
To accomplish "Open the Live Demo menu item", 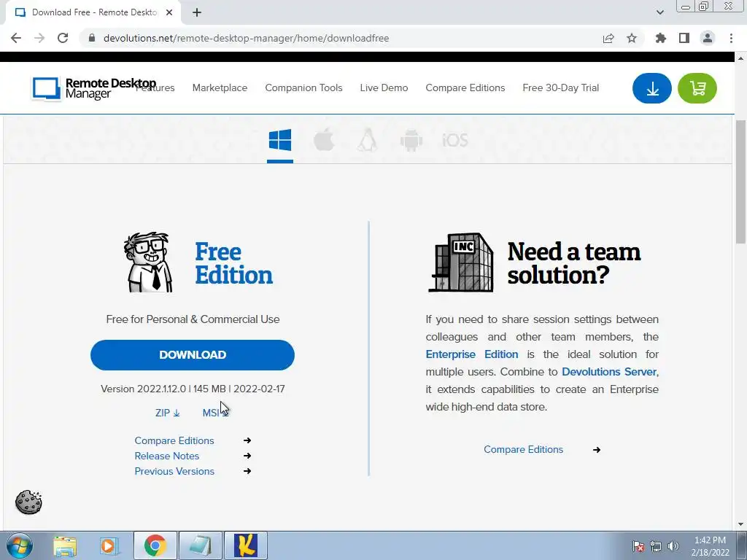I will tap(384, 87).
